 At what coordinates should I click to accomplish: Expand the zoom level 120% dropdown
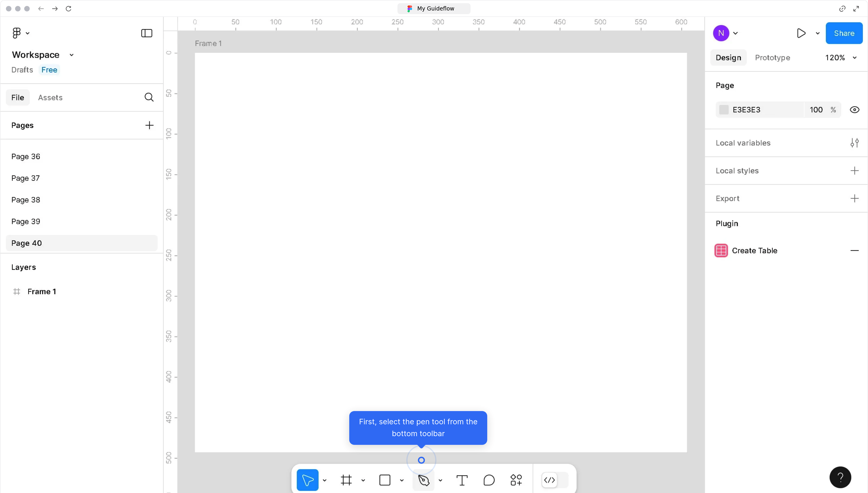click(x=855, y=58)
